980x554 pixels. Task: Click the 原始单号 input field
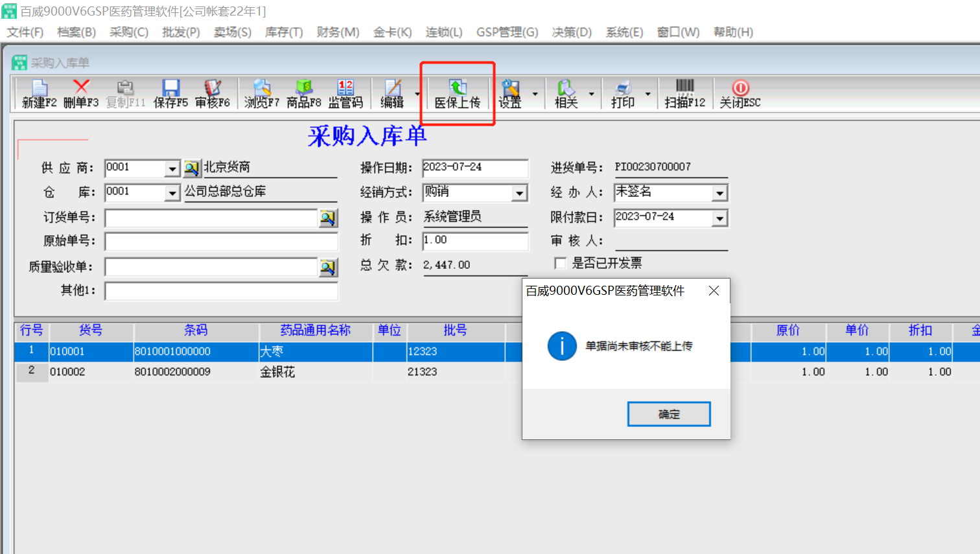221,242
